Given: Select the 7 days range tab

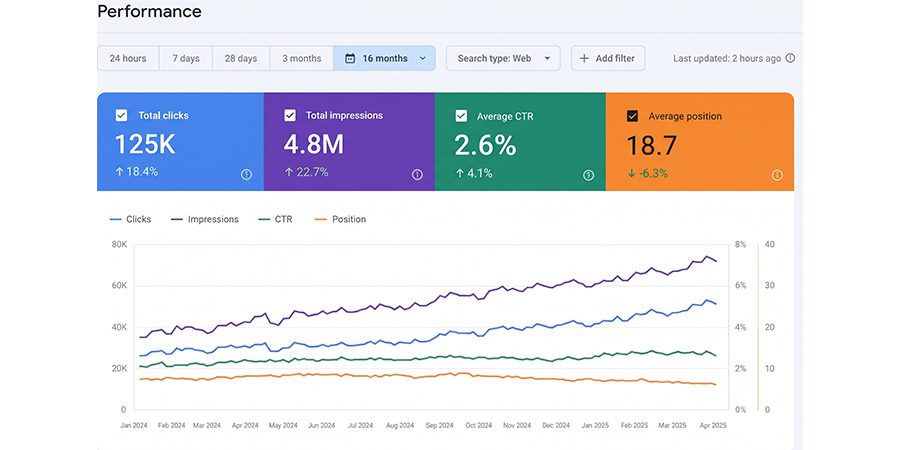Looking at the screenshot, I should pos(186,58).
